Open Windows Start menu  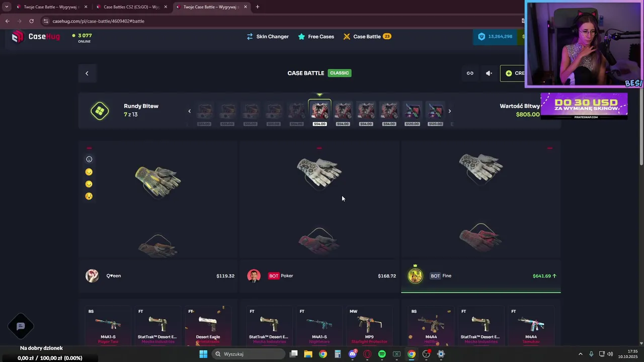coord(203,354)
